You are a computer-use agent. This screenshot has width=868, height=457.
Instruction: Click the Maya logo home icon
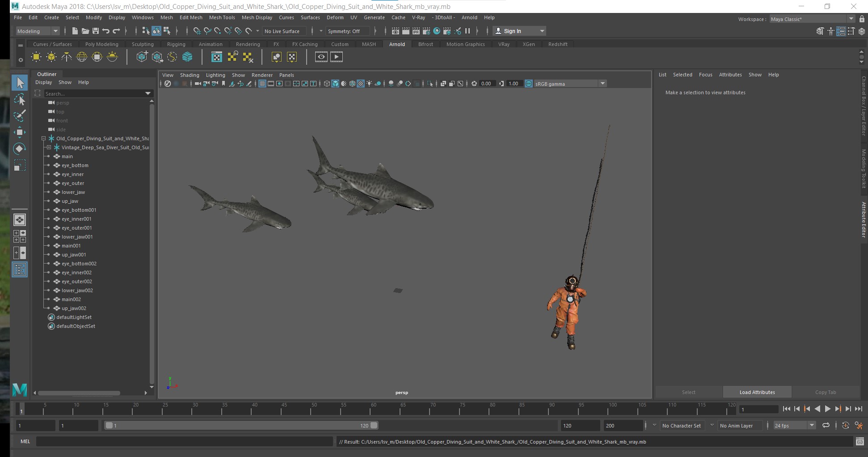20,390
